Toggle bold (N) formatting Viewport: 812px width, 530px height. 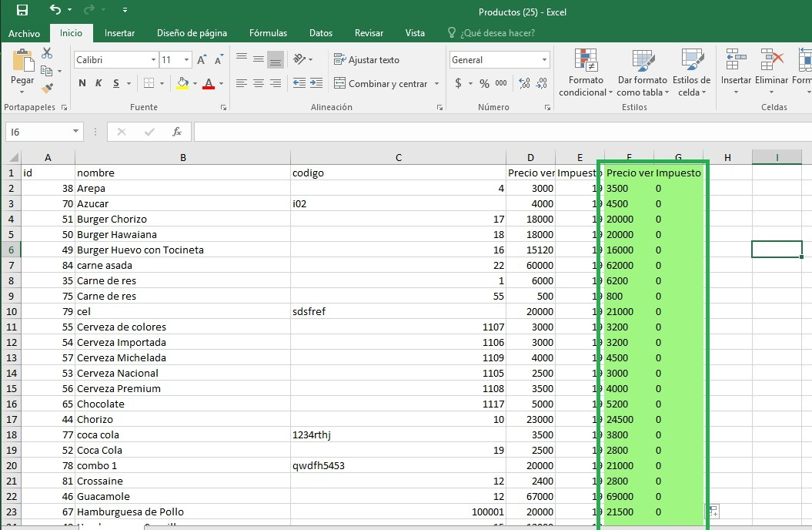82,83
